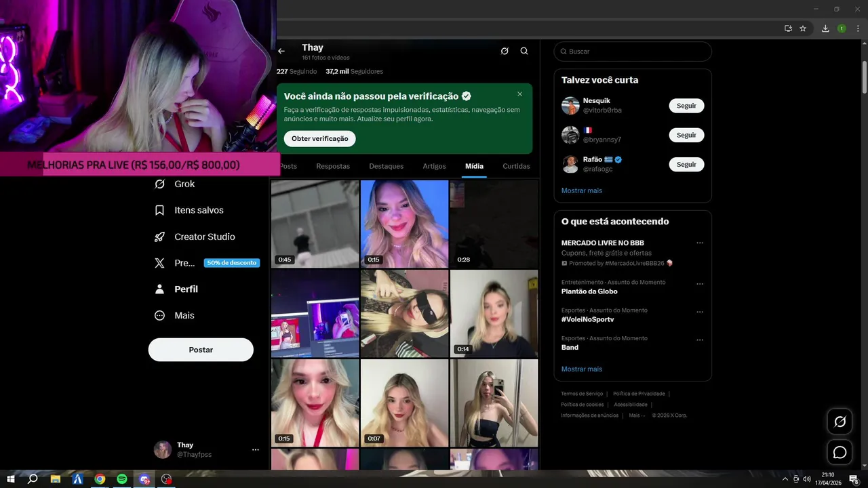Open the green Chrome profile avatar
868x488 pixels.
point(842,28)
